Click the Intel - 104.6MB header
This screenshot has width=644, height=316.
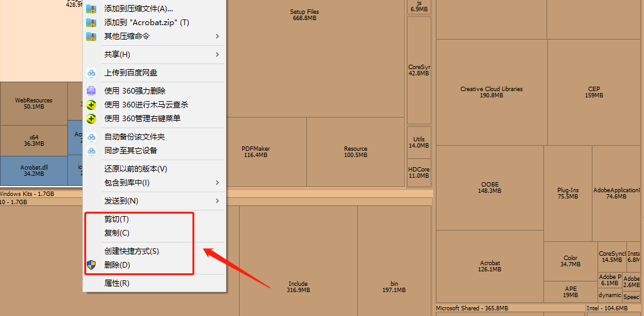click(613, 308)
